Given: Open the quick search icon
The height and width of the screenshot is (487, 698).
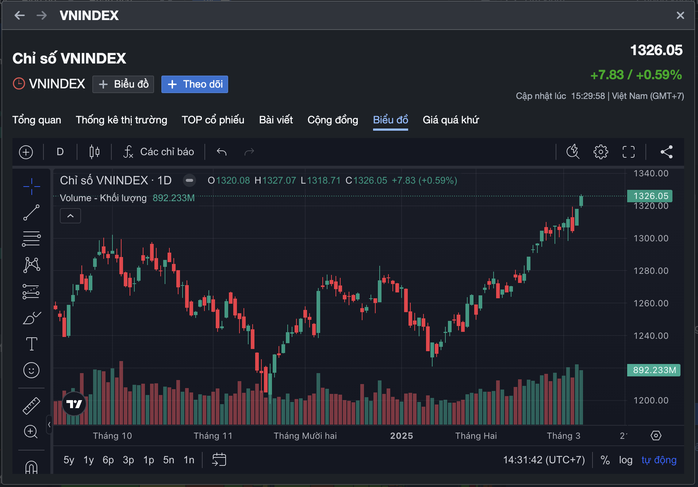Looking at the screenshot, I should coord(572,152).
